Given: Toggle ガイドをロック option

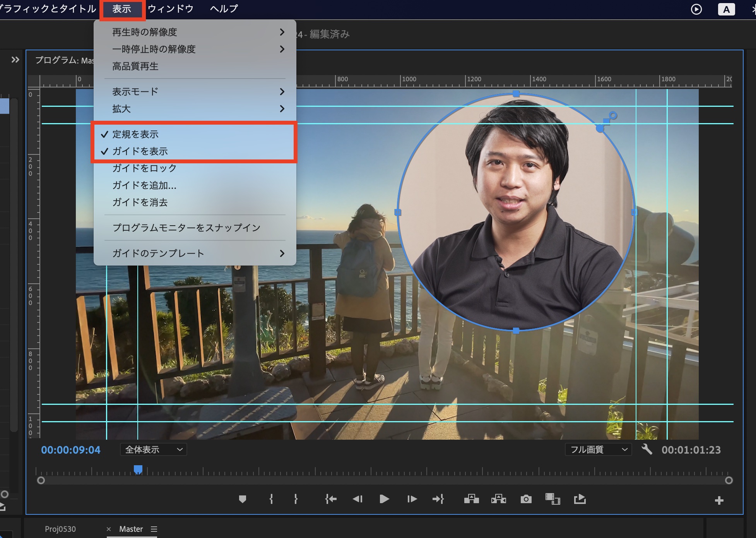Looking at the screenshot, I should 144,168.
